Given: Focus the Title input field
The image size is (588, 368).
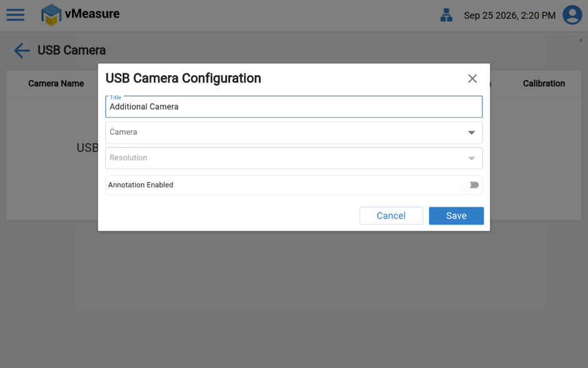Looking at the screenshot, I should (293, 106).
